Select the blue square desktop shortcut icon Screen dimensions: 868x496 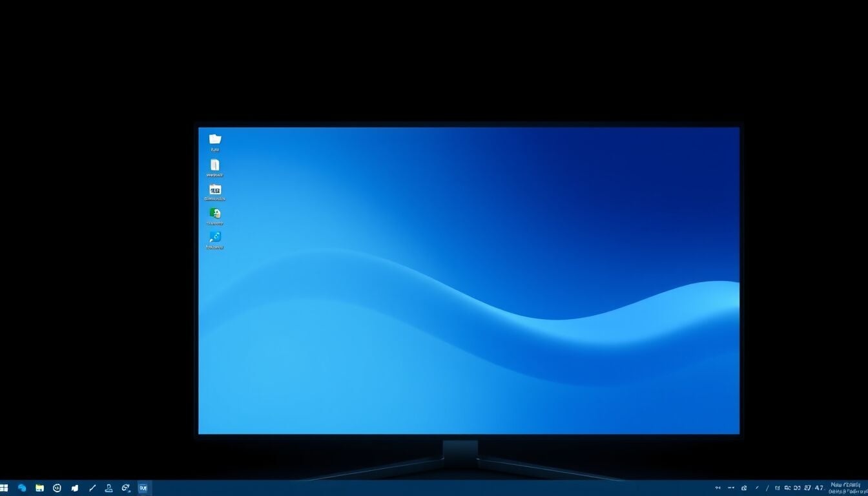coord(215,237)
